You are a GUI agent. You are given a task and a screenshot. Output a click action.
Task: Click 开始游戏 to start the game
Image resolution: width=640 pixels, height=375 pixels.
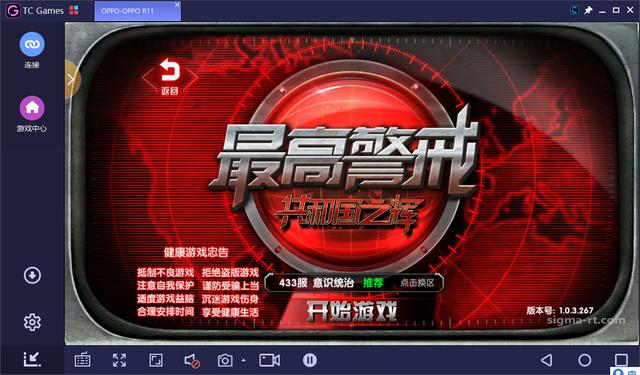pos(352,312)
